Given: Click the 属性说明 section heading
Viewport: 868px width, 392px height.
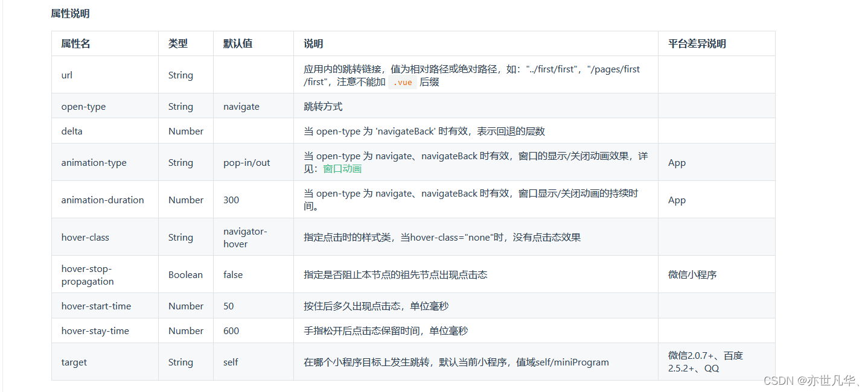Looking at the screenshot, I should click(71, 13).
